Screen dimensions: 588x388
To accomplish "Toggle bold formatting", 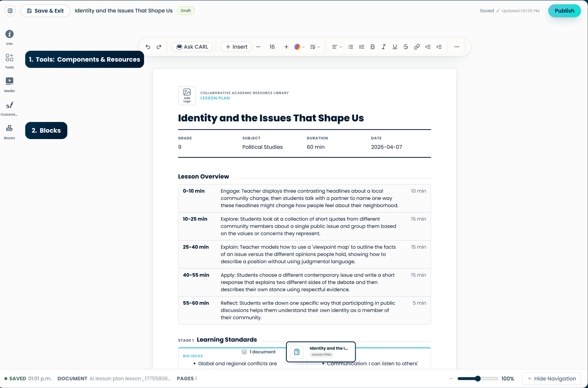I will pyautogui.click(x=373, y=47).
